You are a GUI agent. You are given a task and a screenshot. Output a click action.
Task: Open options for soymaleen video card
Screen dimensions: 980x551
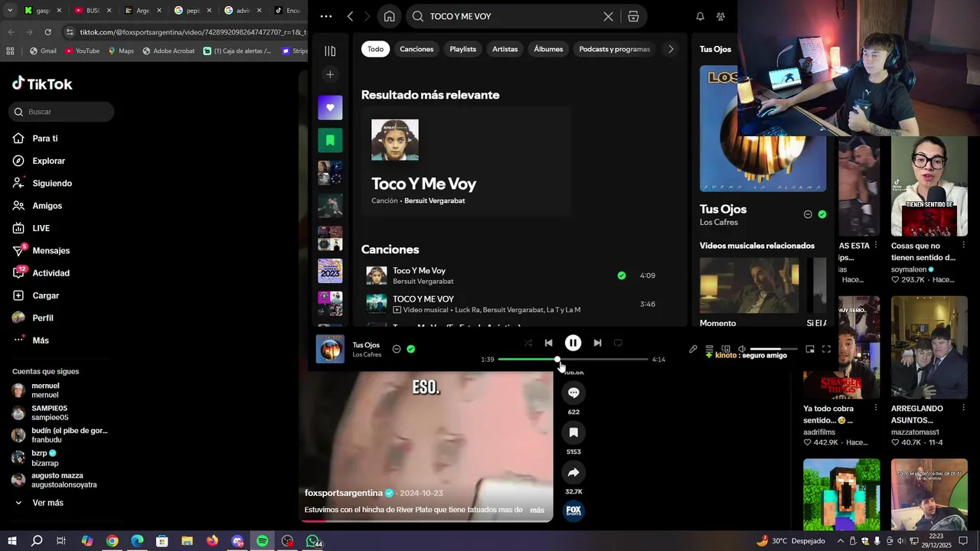(x=963, y=246)
